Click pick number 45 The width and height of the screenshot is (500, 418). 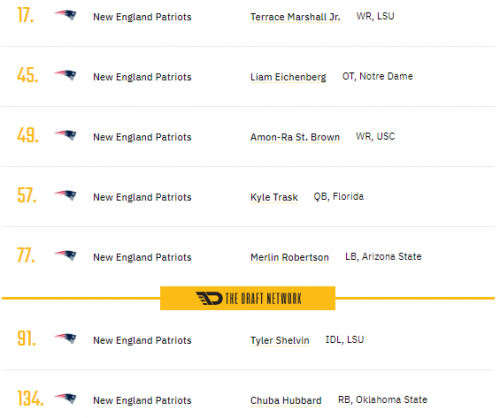click(28, 75)
